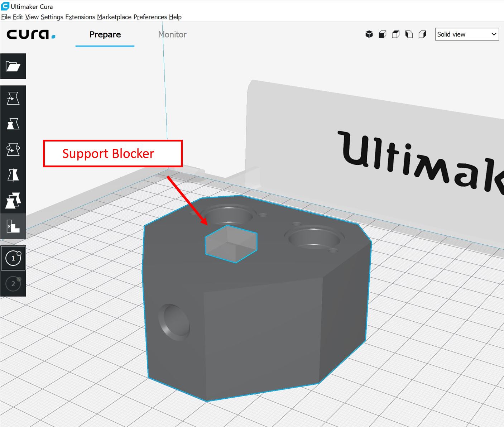Switch to left side view cube icon
Viewport: 504px width, 427px height.
409,34
